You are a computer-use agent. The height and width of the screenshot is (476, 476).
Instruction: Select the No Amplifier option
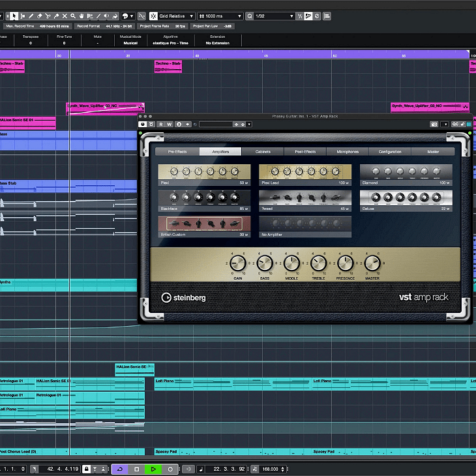[x=305, y=226]
